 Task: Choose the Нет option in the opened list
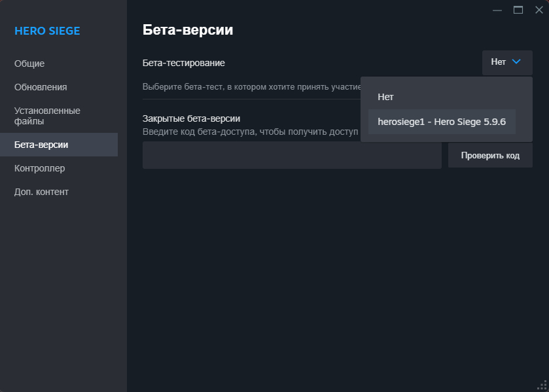386,97
